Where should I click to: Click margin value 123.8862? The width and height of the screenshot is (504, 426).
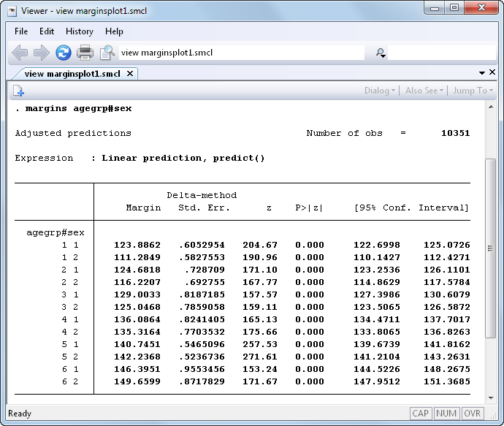tap(137, 245)
